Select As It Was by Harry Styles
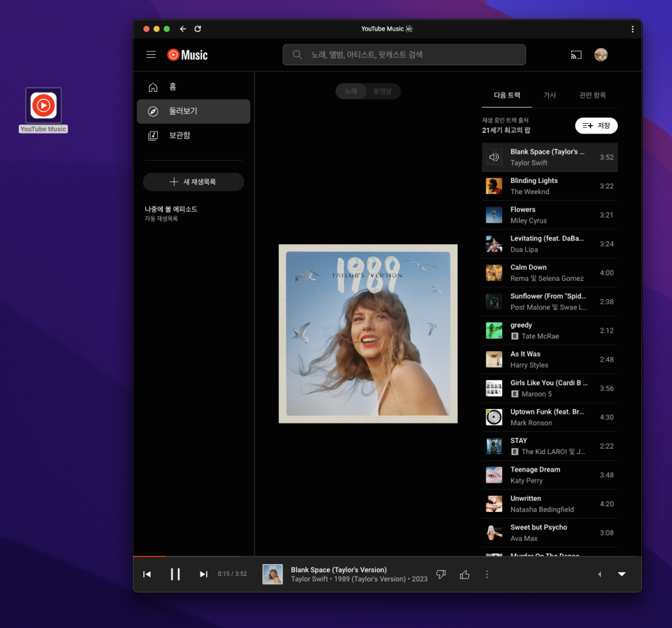This screenshot has height=628, width=672. pyautogui.click(x=550, y=360)
